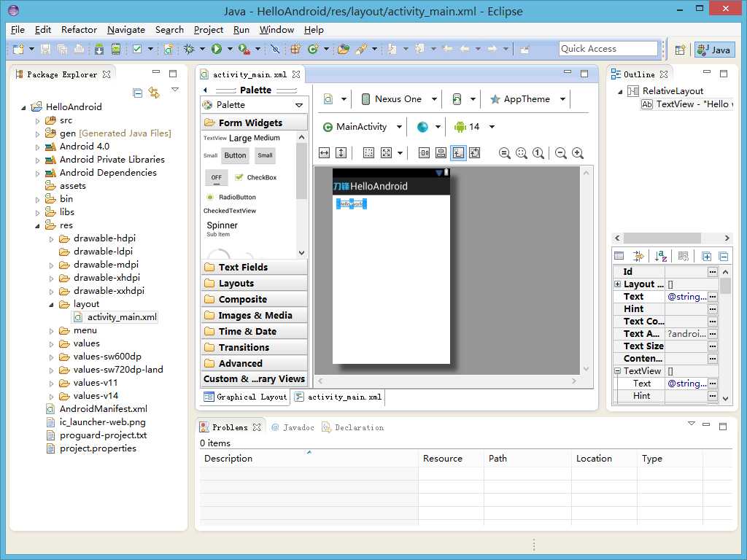Open the Palette options dropdown arrow
Viewport: 747px width, 560px height.
[299, 105]
